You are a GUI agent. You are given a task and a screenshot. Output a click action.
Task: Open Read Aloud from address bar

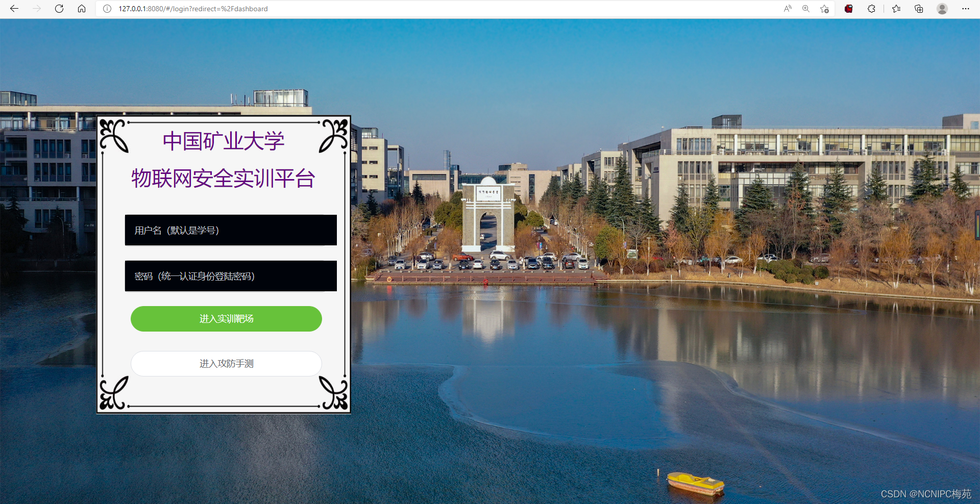pyautogui.click(x=788, y=9)
